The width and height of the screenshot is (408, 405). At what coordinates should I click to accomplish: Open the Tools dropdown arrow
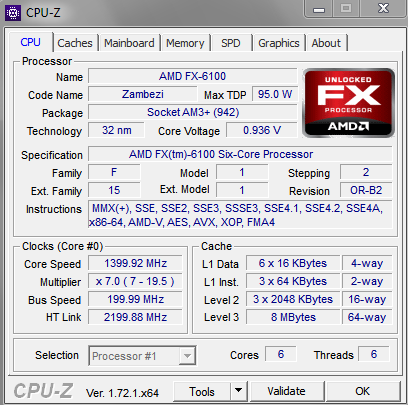click(238, 390)
